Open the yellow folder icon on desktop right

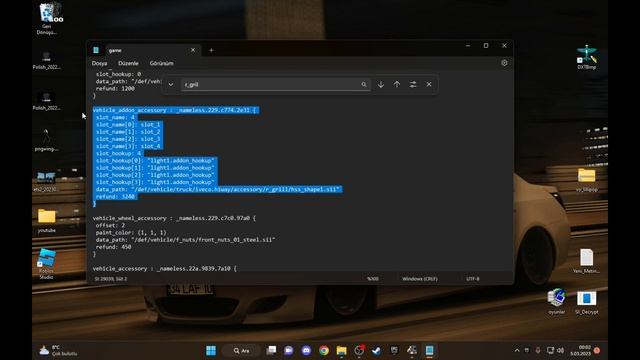[x=587, y=180]
